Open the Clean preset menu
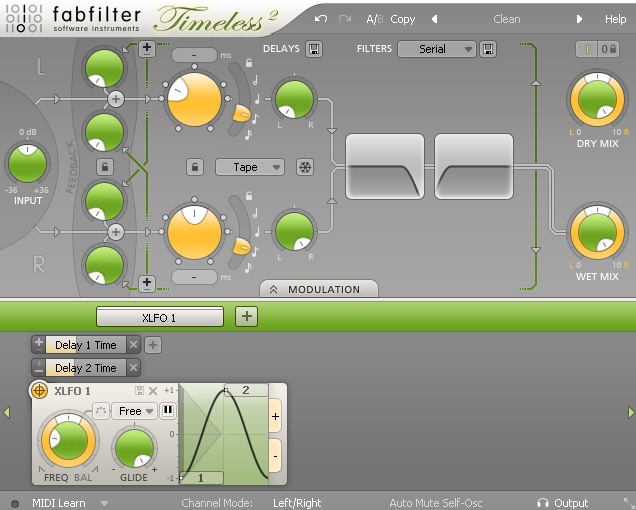The height and width of the screenshot is (510, 636). click(x=507, y=19)
